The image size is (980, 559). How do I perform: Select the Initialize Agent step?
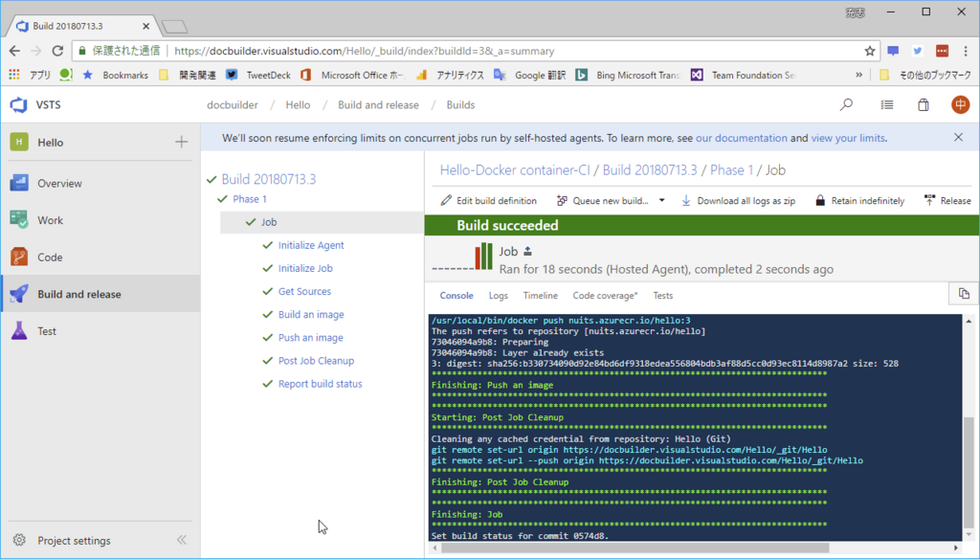click(311, 245)
